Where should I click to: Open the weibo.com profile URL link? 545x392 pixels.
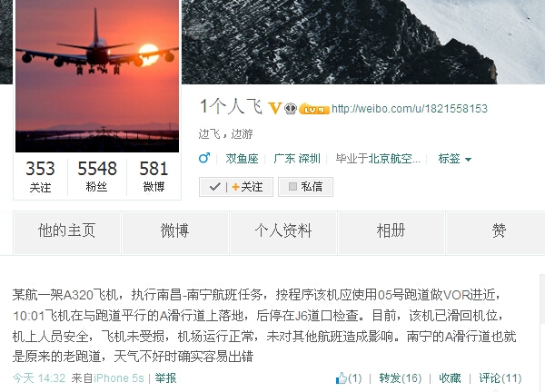[410, 109]
